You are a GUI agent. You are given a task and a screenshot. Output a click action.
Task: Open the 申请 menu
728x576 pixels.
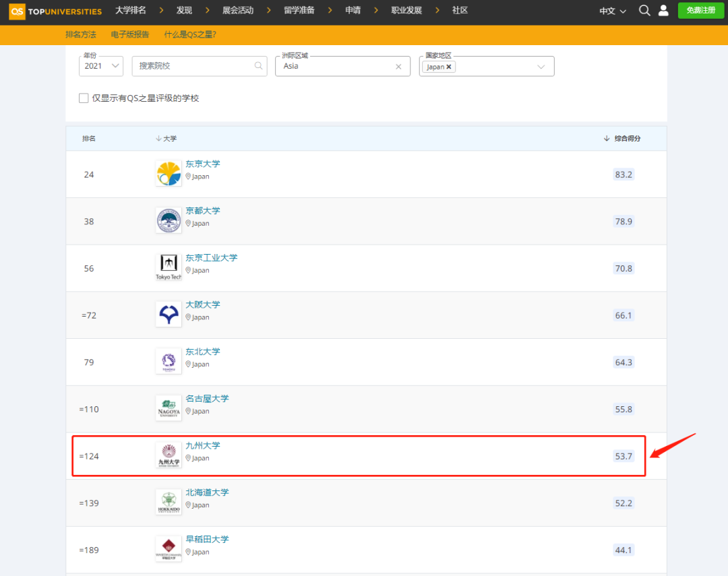click(x=353, y=10)
